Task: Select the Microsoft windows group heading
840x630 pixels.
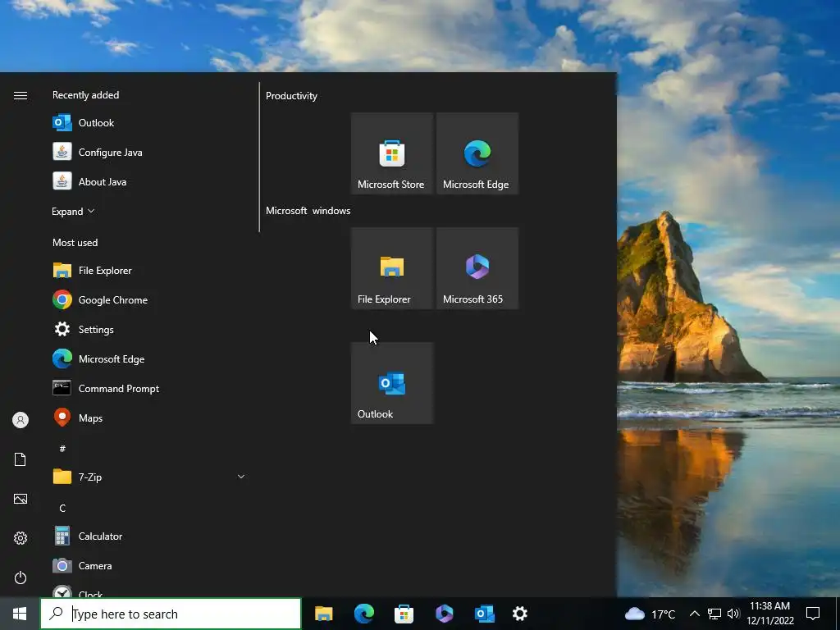Action: coord(308,211)
